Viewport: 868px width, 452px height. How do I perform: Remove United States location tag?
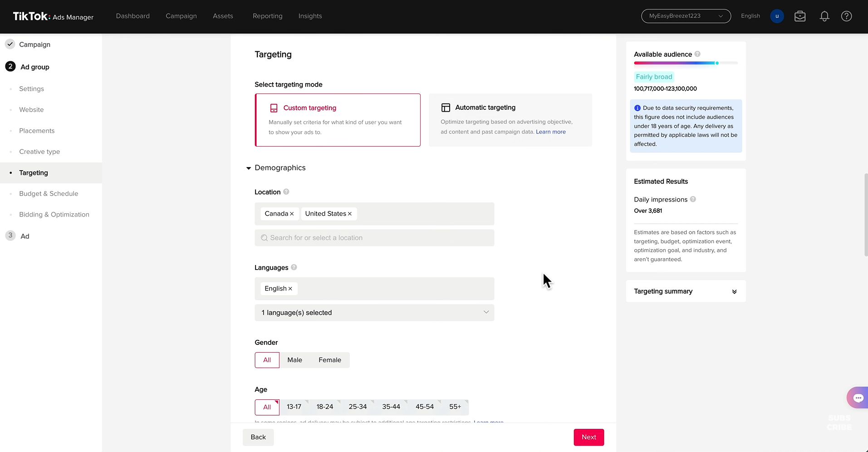pos(350,214)
